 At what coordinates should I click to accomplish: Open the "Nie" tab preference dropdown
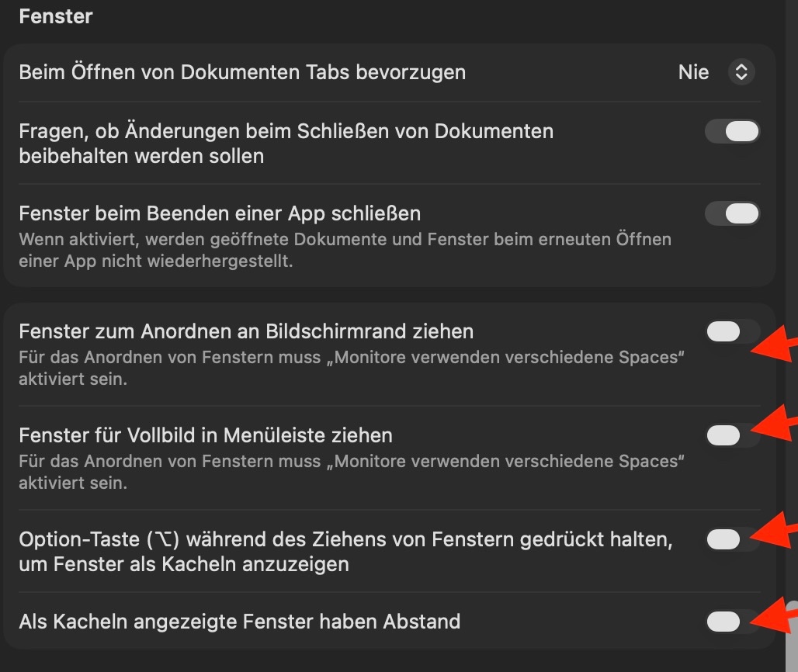tap(693, 72)
